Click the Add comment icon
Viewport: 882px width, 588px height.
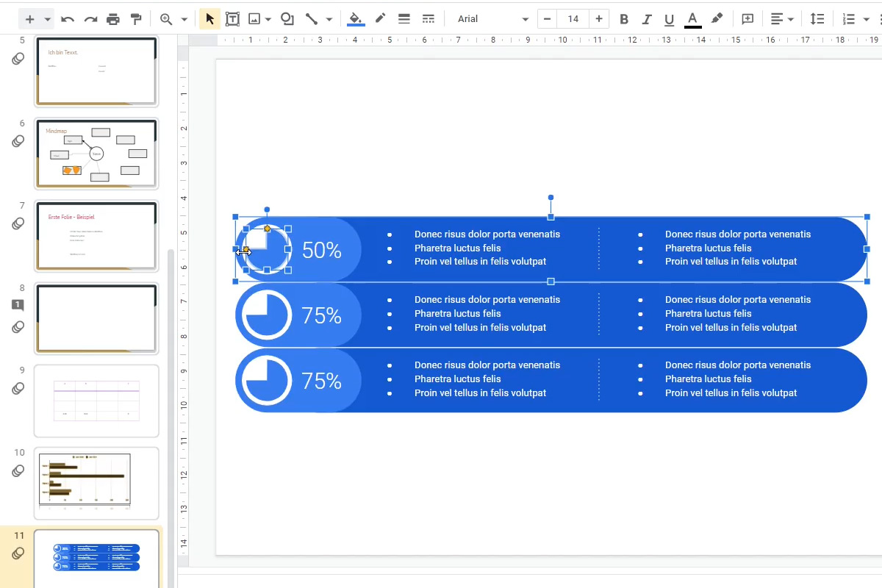click(747, 19)
